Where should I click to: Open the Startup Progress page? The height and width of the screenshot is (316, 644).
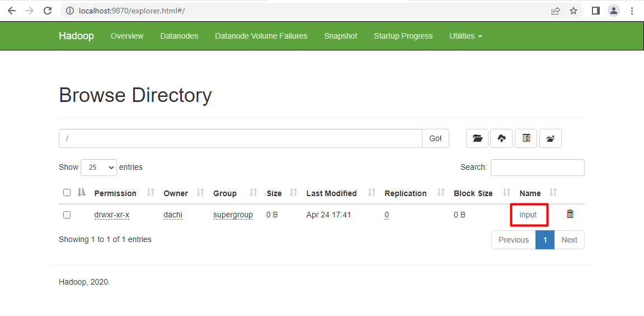pyautogui.click(x=403, y=36)
